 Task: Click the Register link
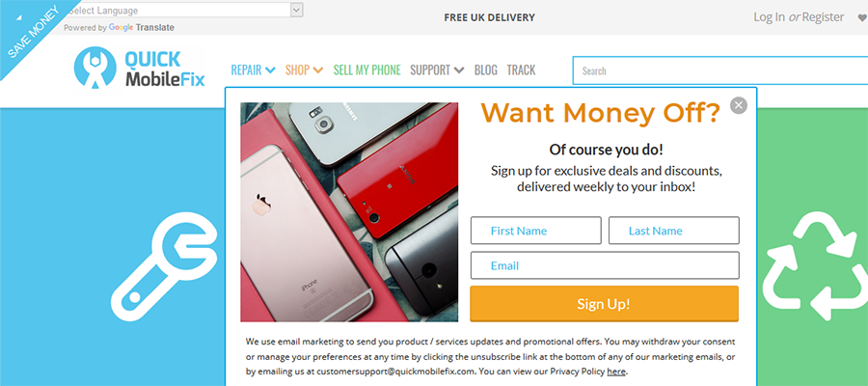click(x=824, y=17)
